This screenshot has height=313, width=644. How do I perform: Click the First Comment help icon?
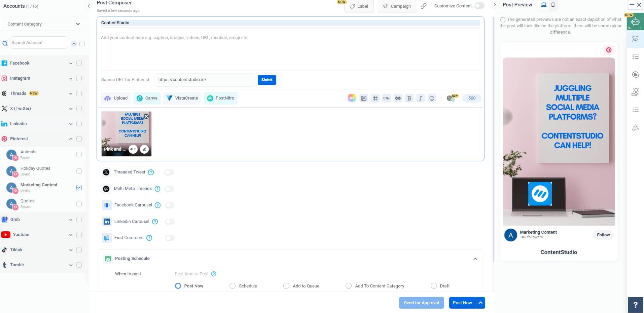tap(149, 238)
